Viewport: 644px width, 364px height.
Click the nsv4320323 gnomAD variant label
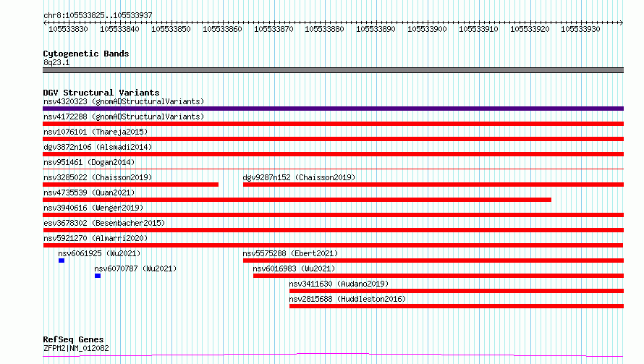(x=124, y=101)
